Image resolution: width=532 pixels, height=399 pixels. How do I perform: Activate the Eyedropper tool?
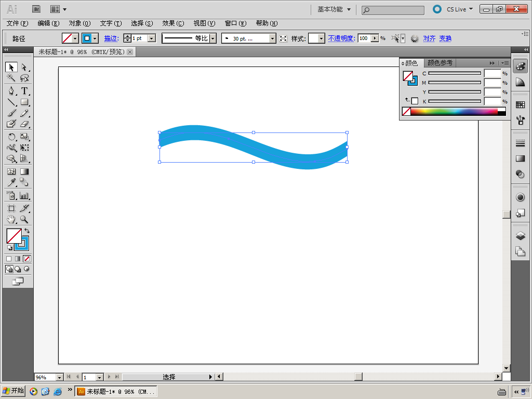11,182
